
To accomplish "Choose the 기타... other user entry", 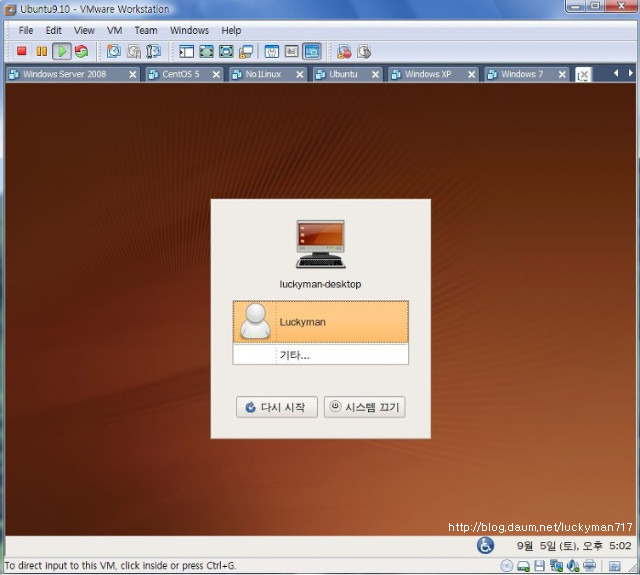I will coord(320,354).
